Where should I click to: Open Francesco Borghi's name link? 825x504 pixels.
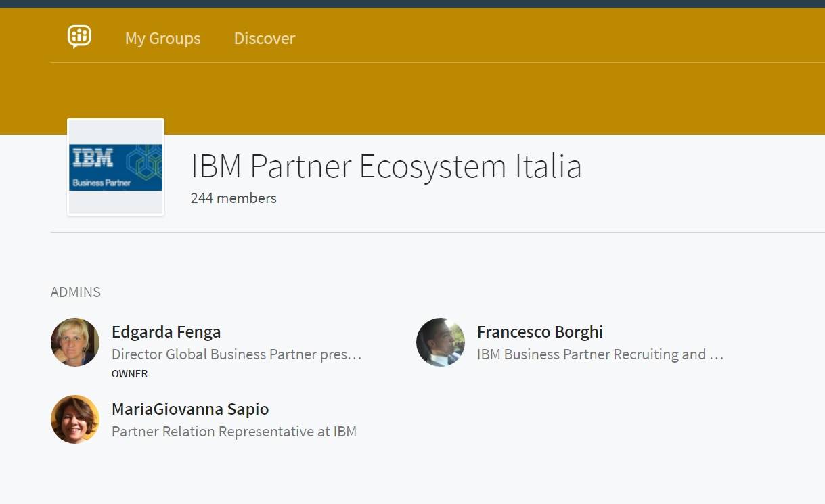(x=539, y=332)
